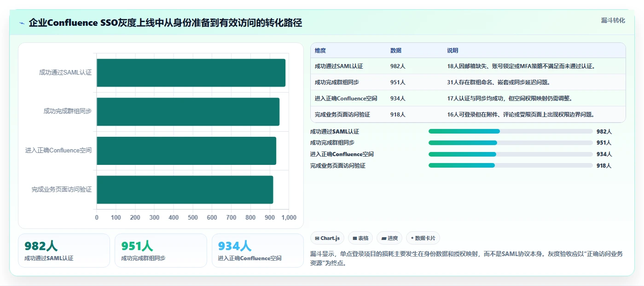This screenshot has width=644, height=286.
Task: Click the y-axis label 完成业务页面访问验证
Action: pos(62,189)
